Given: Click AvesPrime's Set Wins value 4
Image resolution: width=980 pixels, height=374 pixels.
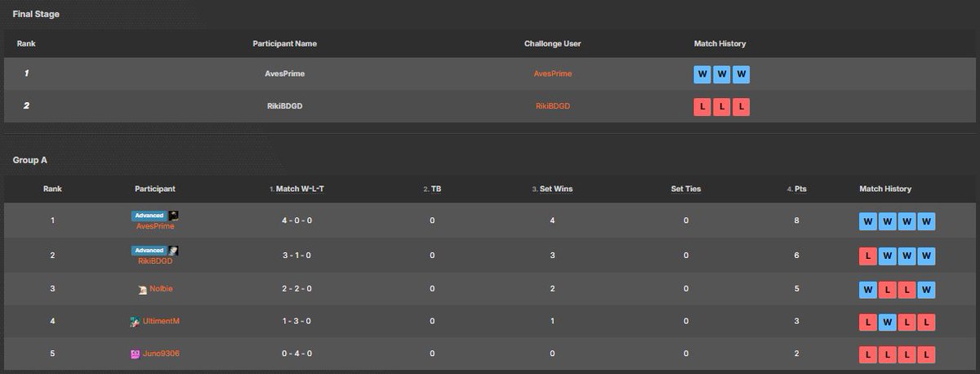Looking at the screenshot, I should point(552,220).
